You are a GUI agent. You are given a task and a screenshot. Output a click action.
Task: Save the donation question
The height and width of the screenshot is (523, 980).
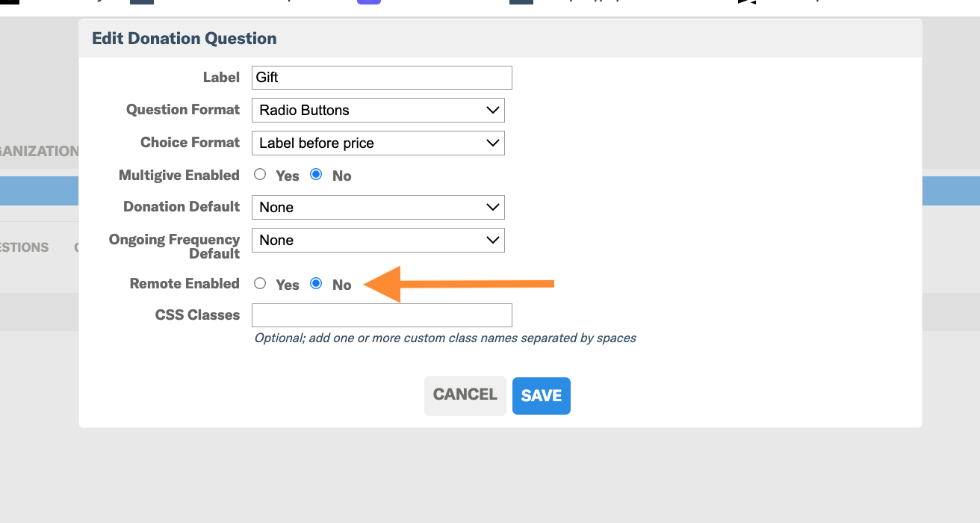coord(542,396)
